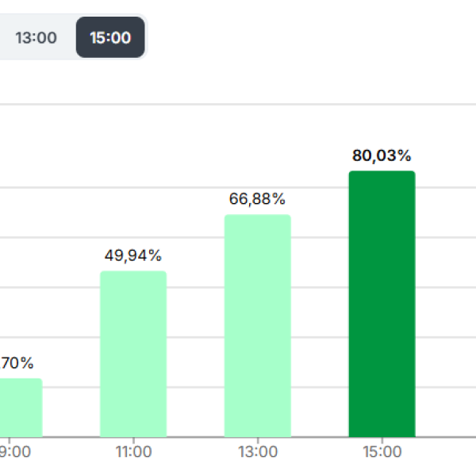476x476 pixels.
Task: Click the 80,03% value label
Action: tap(382, 155)
